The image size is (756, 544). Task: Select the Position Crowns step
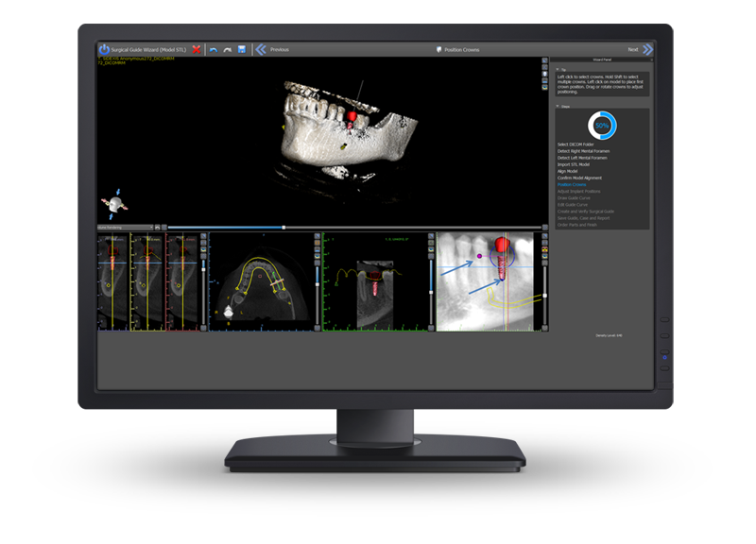(x=572, y=184)
